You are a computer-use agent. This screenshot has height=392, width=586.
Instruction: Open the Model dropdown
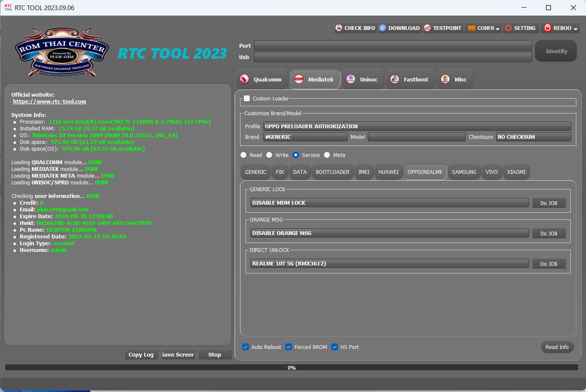[x=417, y=137]
